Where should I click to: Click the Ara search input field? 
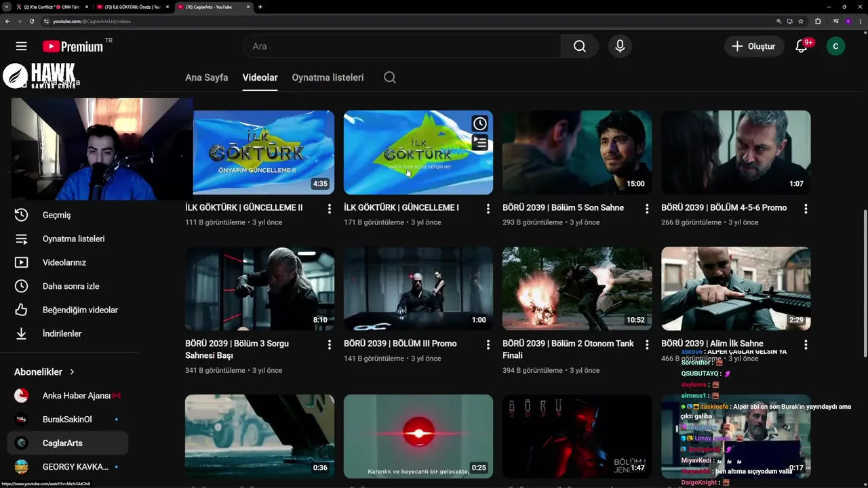point(402,46)
